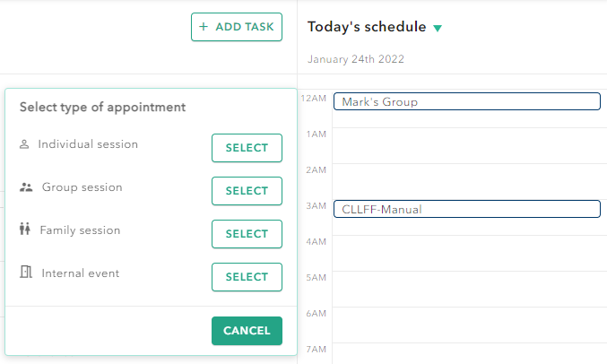The width and height of the screenshot is (607, 364).
Task: Open Mark's Group calendar event
Action: pos(466,102)
